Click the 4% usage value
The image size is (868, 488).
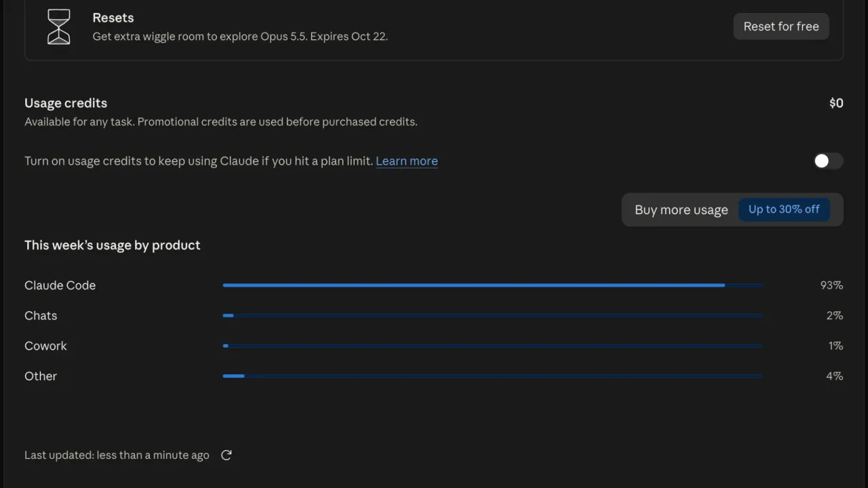click(x=835, y=376)
